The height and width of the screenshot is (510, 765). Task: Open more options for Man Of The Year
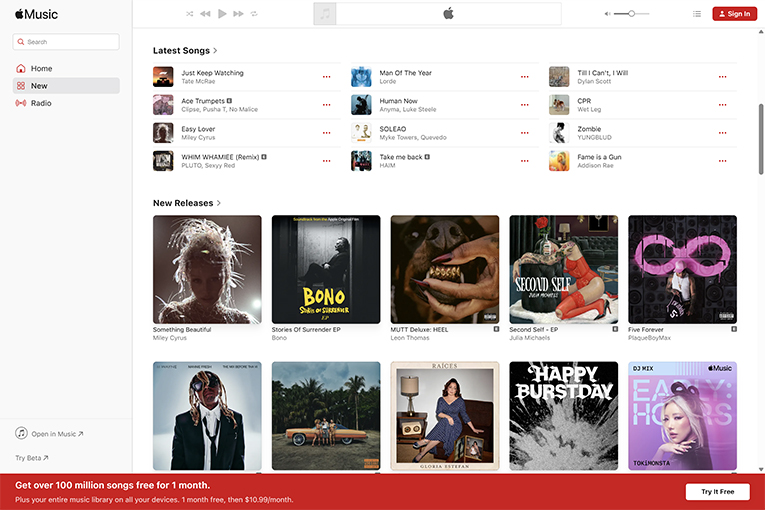coord(524,77)
